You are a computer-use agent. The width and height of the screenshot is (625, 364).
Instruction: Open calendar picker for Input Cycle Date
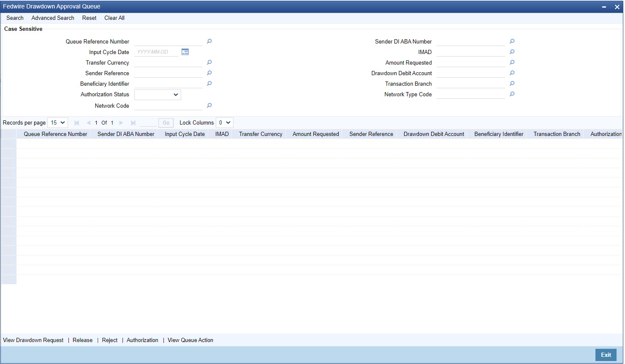pos(185,52)
